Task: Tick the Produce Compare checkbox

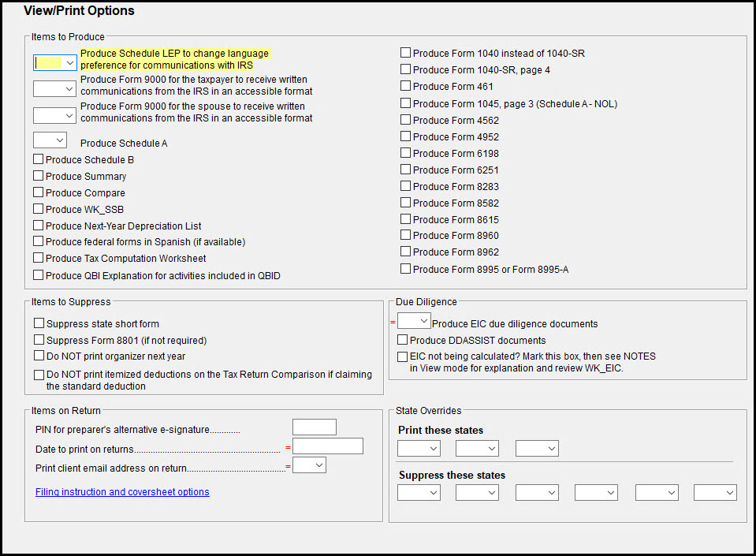Action: tap(39, 192)
